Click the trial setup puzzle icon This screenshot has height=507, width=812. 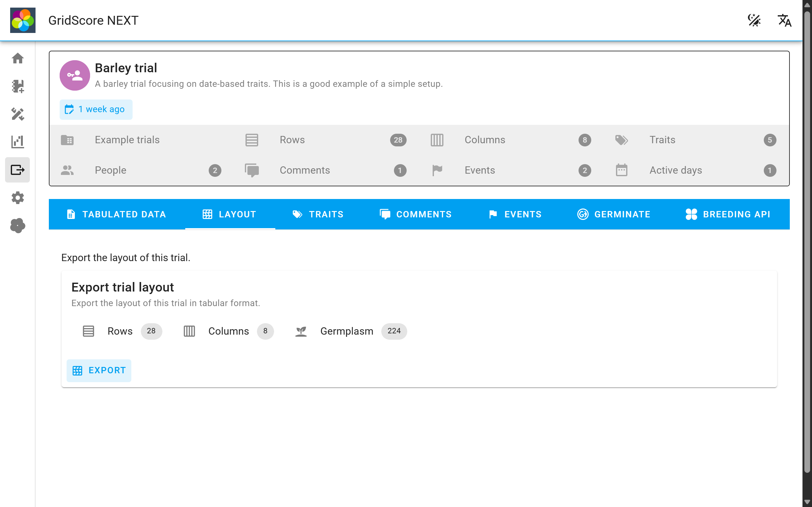17,86
